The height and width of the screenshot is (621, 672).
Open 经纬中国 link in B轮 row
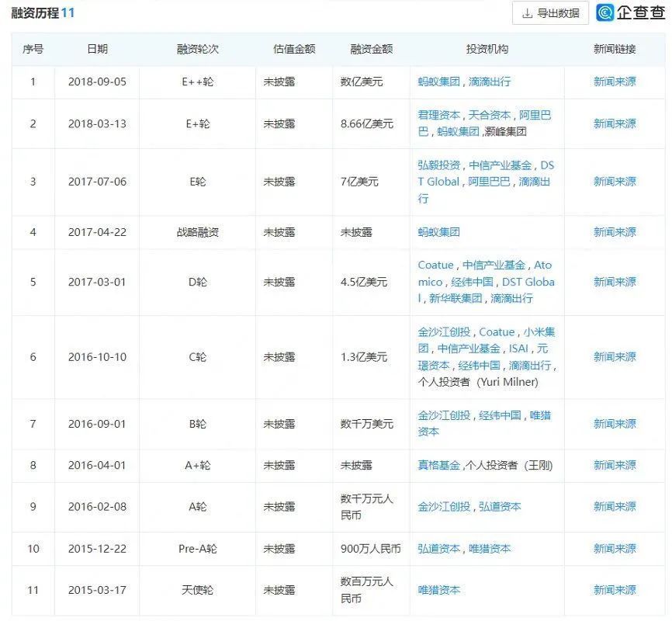[500, 415]
